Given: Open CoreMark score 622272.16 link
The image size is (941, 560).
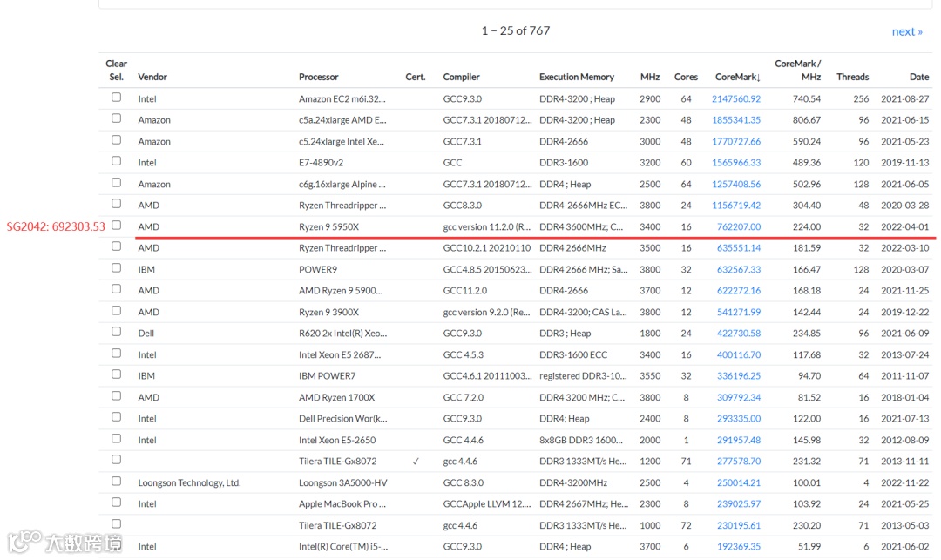Looking at the screenshot, I should 739,290.
